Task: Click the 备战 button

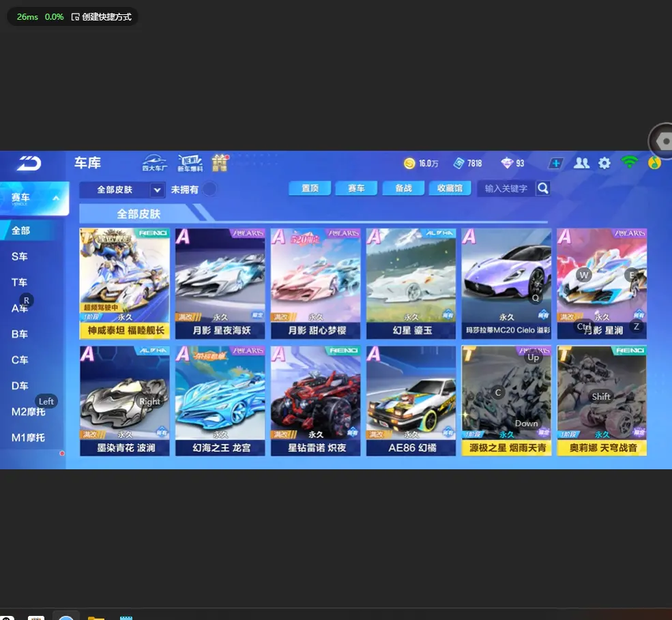Action: pos(403,188)
